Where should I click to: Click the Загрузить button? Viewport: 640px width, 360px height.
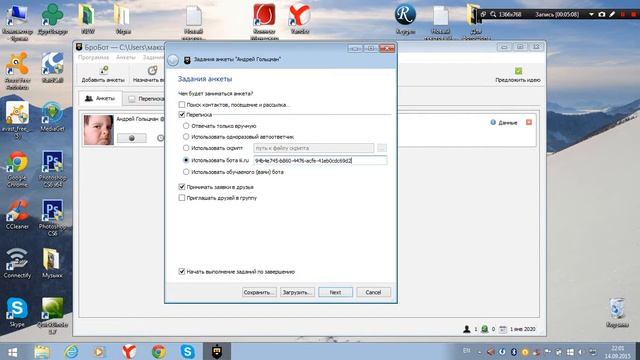[297, 292]
